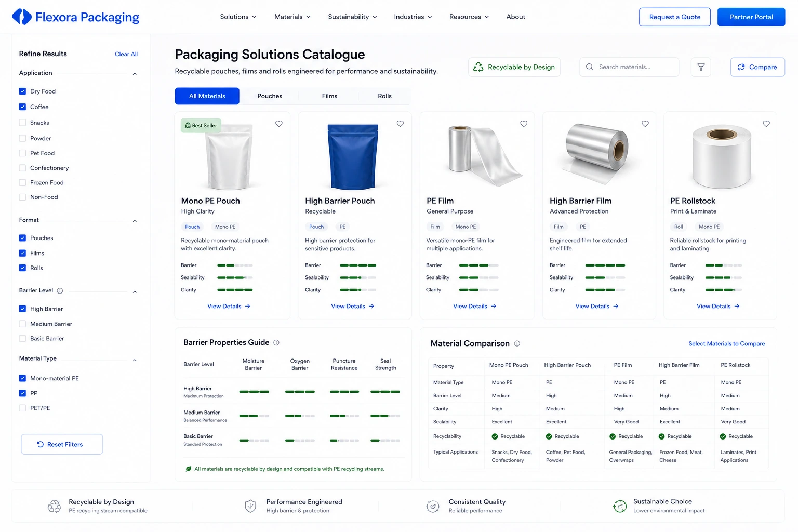Collapse the Material Type filter section
The image size is (798, 532).
[135, 360]
